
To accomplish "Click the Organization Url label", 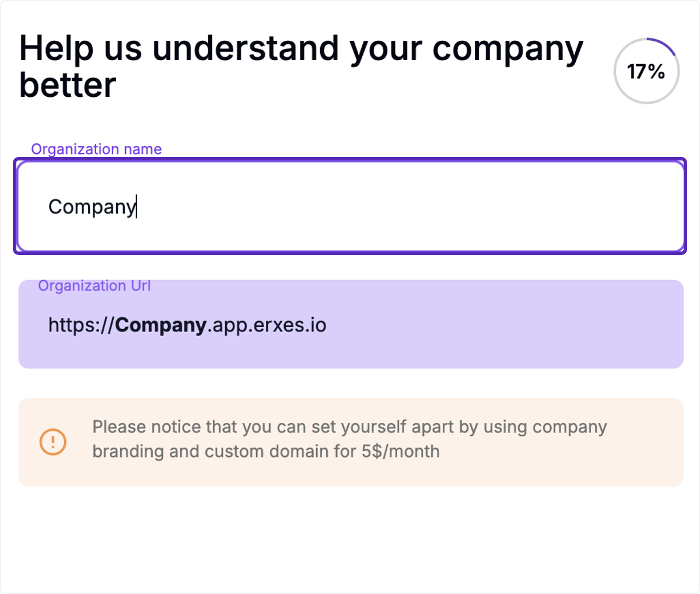I will coord(94,286).
